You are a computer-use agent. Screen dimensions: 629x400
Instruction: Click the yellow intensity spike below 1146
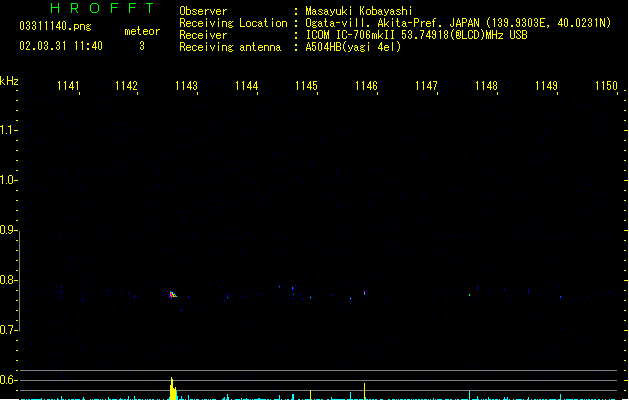(x=365, y=391)
